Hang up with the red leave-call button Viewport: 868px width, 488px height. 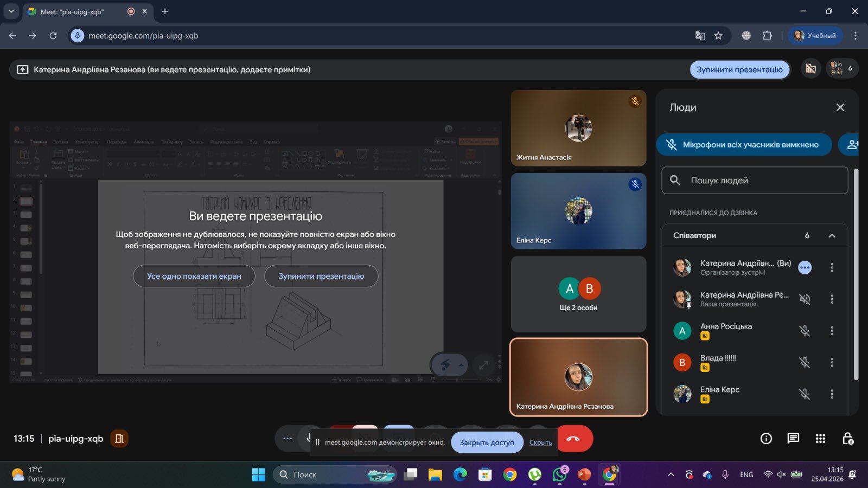[573, 439]
